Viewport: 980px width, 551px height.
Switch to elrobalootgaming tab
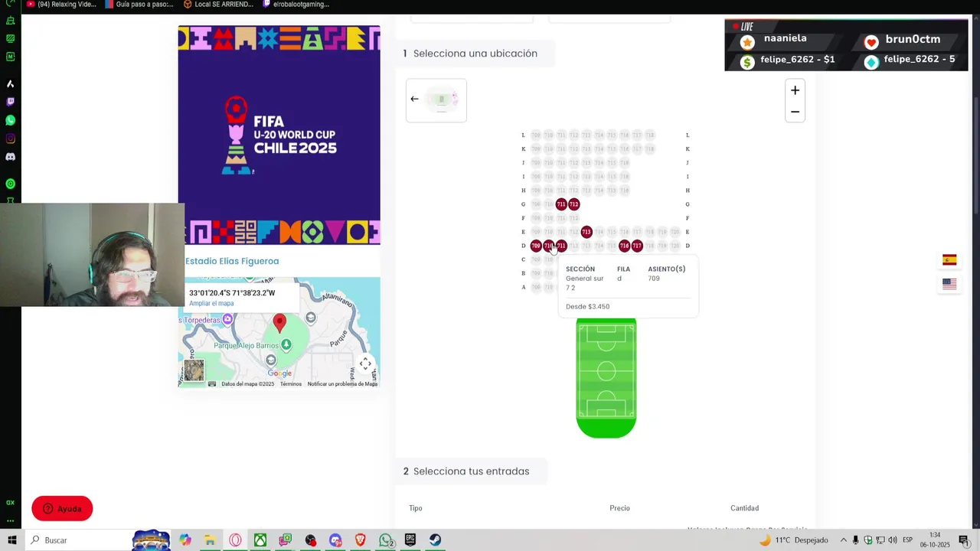[296, 5]
